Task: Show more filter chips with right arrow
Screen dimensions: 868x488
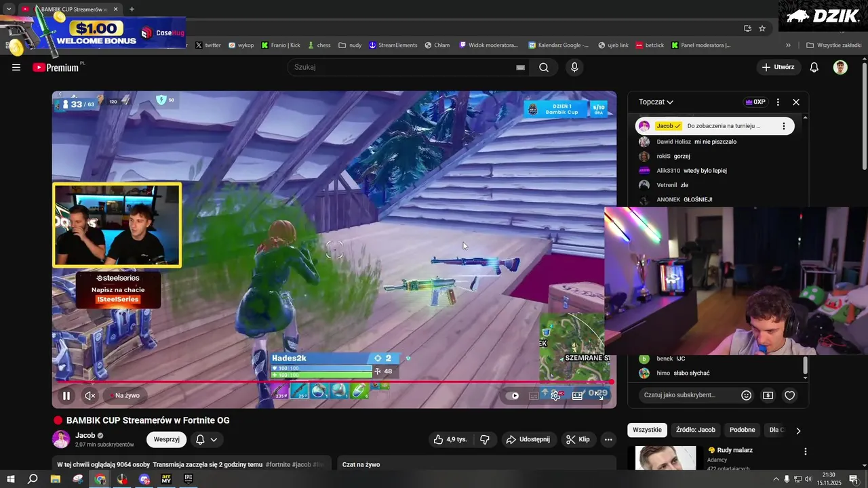Action: click(x=798, y=430)
